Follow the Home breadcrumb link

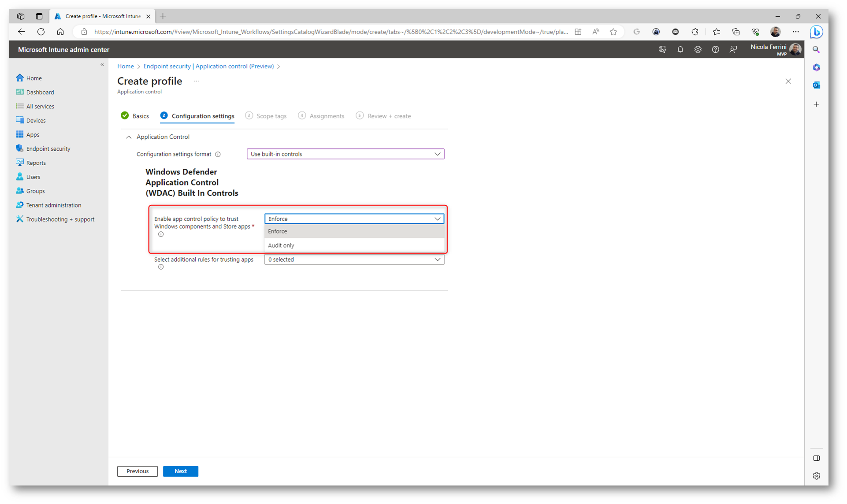(x=126, y=66)
